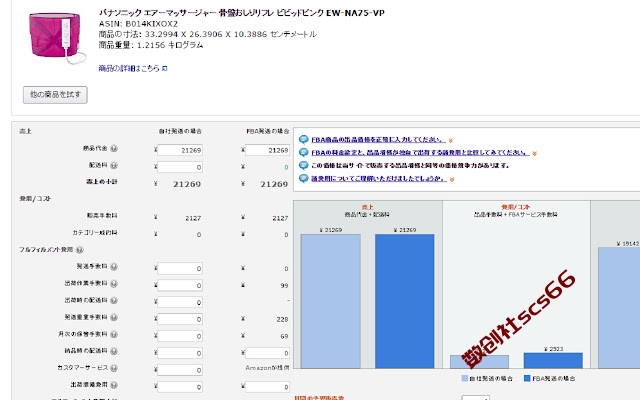Click the light-blue 自社発送の場合 legend swatch
This screenshot has height=400, width=640.
pyautogui.click(x=464, y=378)
